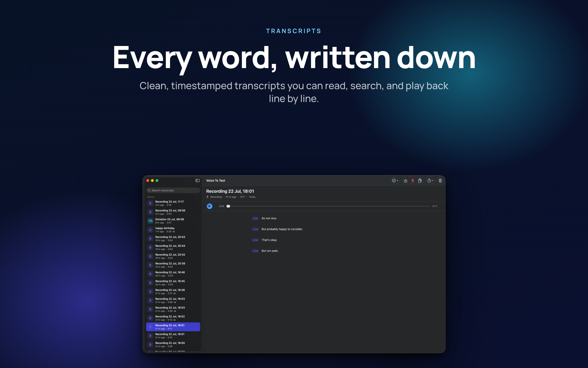Click the Search transcripts field
Screen dimensions: 588x368
pos(173,190)
